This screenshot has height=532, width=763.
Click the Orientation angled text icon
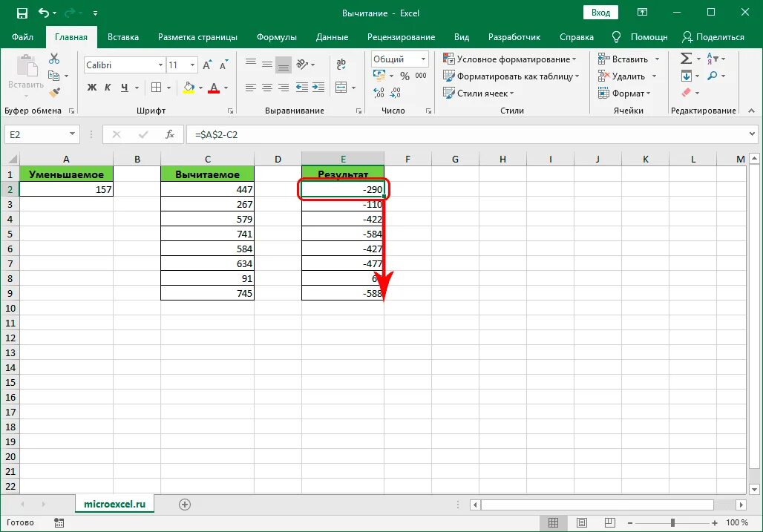(303, 65)
